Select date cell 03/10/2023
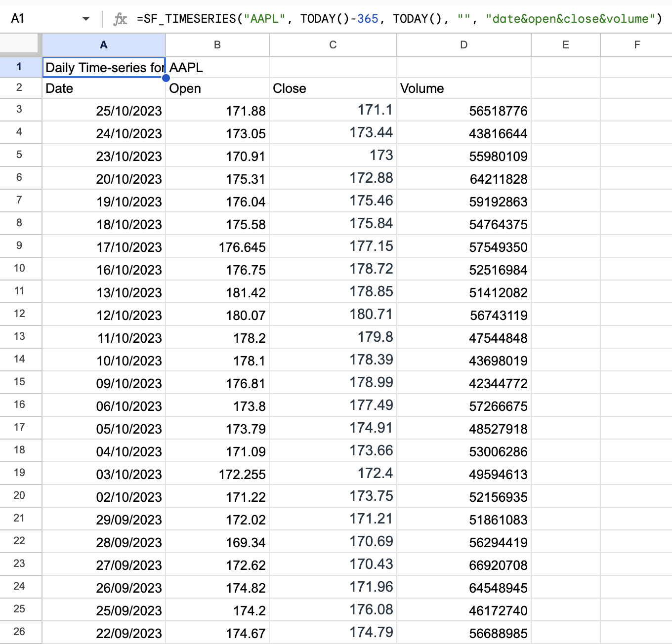The image size is (672, 644). [x=104, y=473]
